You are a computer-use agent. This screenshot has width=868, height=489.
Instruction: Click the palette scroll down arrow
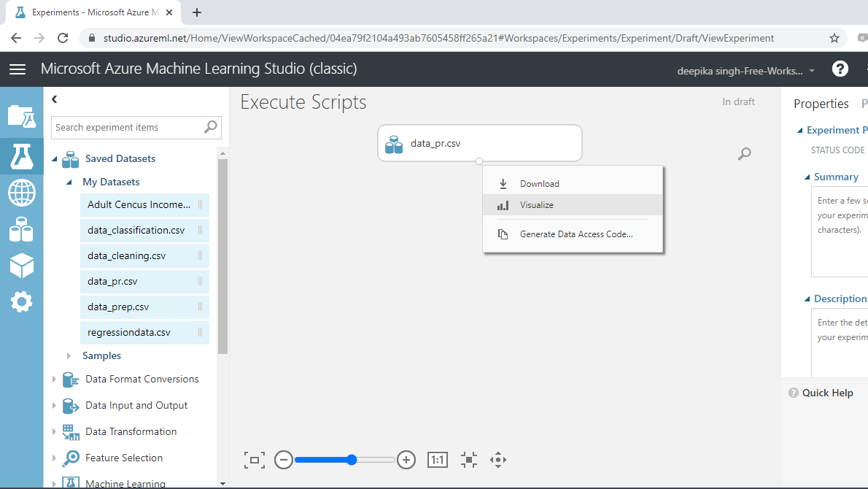(222, 483)
